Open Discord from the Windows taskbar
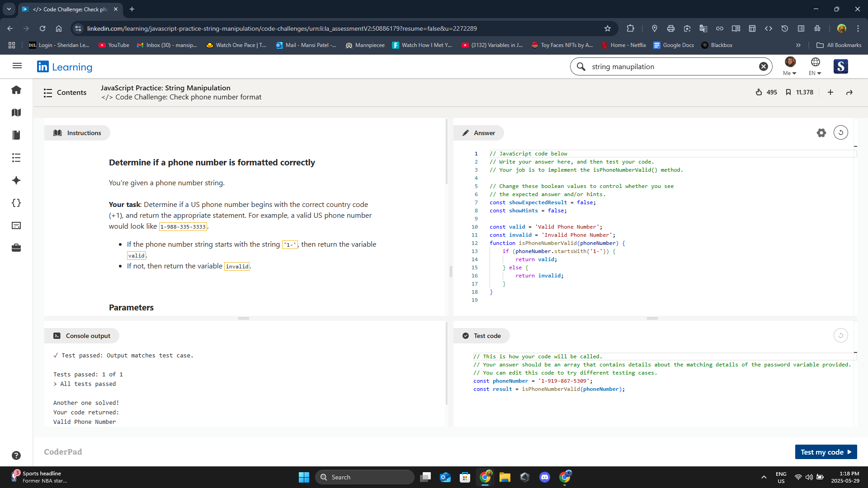Screen dimensions: 868x488 pos(545,477)
